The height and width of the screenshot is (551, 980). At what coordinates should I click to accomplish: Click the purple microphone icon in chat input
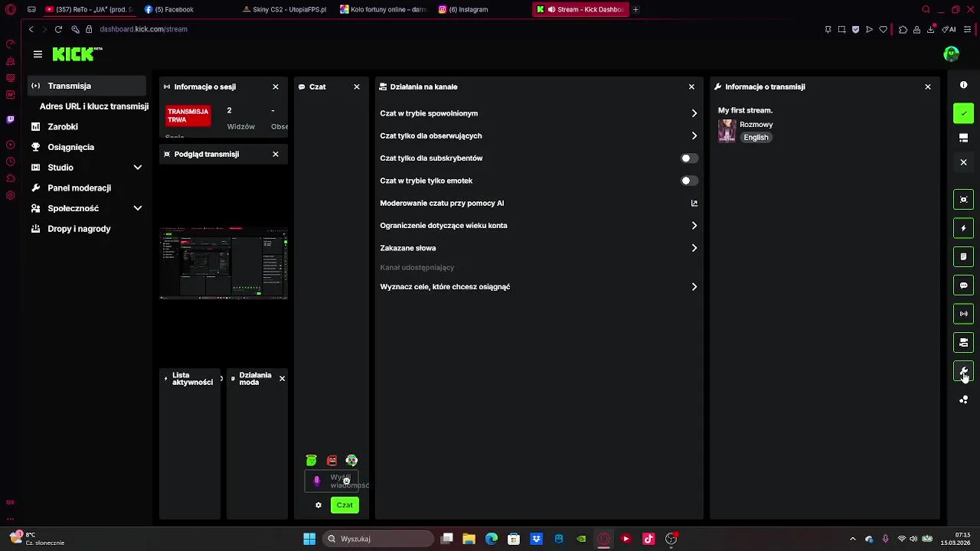[x=317, y=481]
